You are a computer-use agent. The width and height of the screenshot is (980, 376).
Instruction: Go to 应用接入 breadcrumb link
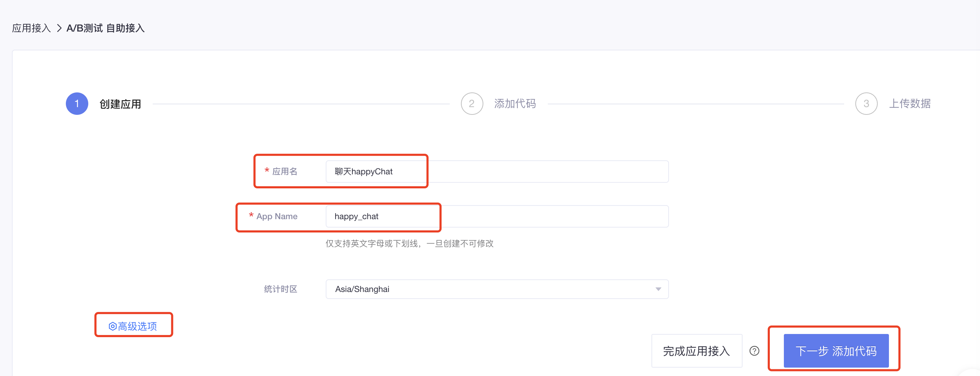pos(31,28)
